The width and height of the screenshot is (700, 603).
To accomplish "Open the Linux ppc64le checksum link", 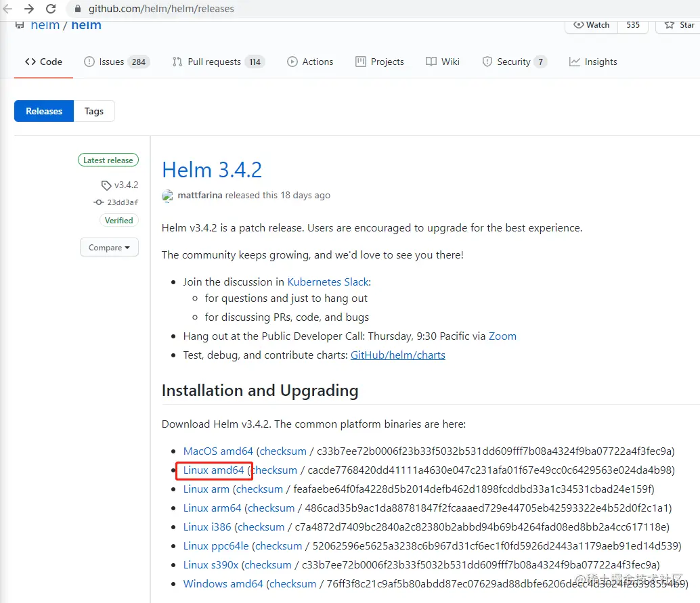I will (x=278, y=546).
